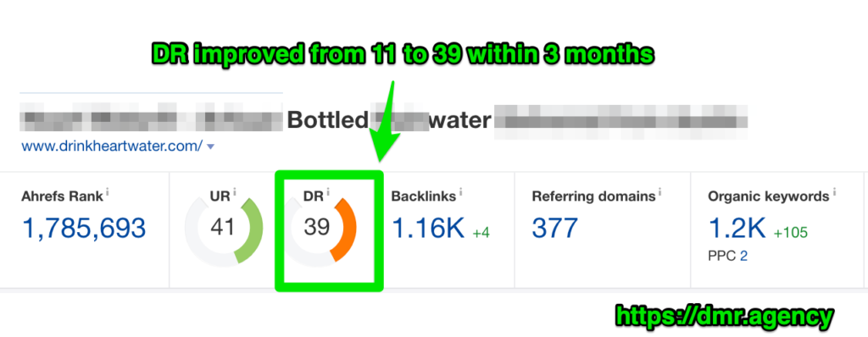The width and height of the screenshot is (868, 337).
Task: Open the Ahrefs Rank value 1,785,693
Action: (x=84, y=229)
